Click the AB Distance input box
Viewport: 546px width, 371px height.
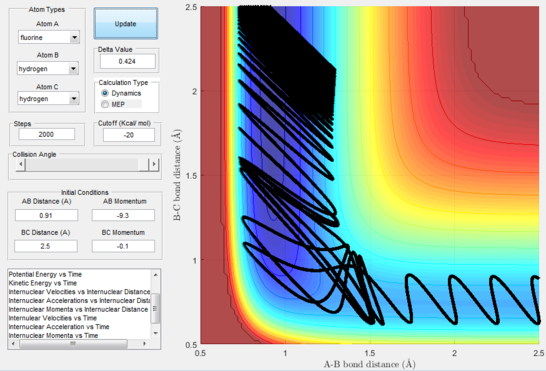pos(46,216)
